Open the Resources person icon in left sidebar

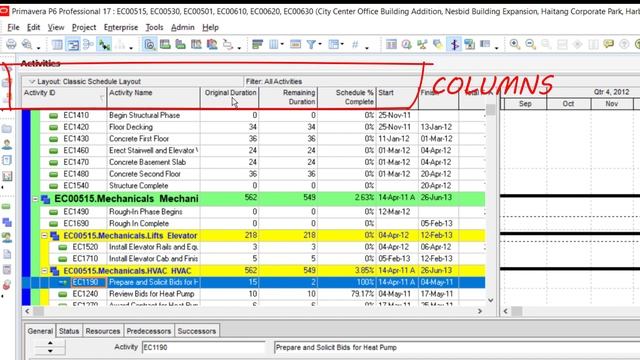coord(7,144)
